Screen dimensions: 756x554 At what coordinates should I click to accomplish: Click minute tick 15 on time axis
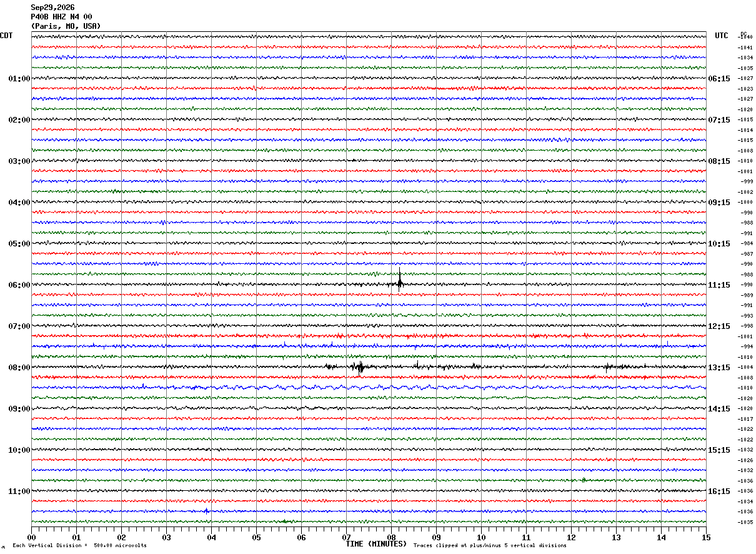pos(706,537)
